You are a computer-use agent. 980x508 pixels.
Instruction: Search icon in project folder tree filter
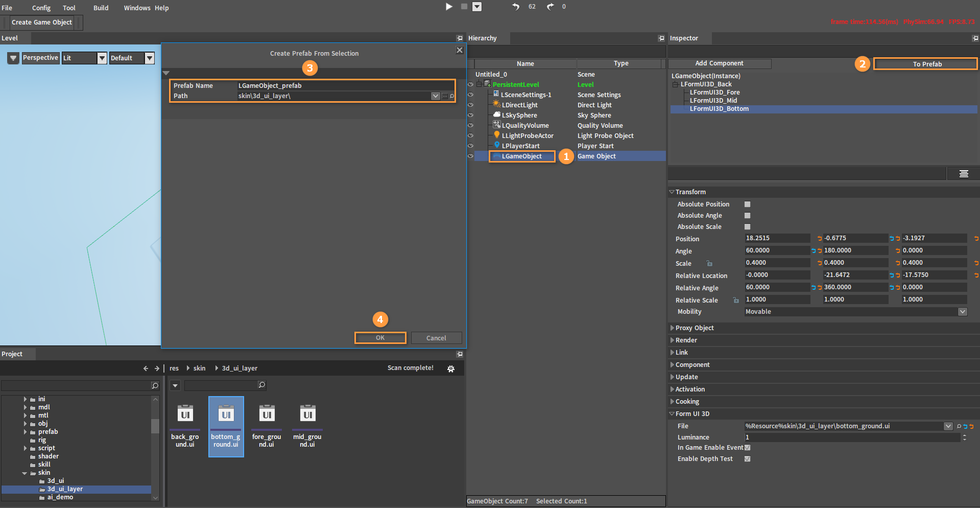pyautogui.click(x=155, y=385)
